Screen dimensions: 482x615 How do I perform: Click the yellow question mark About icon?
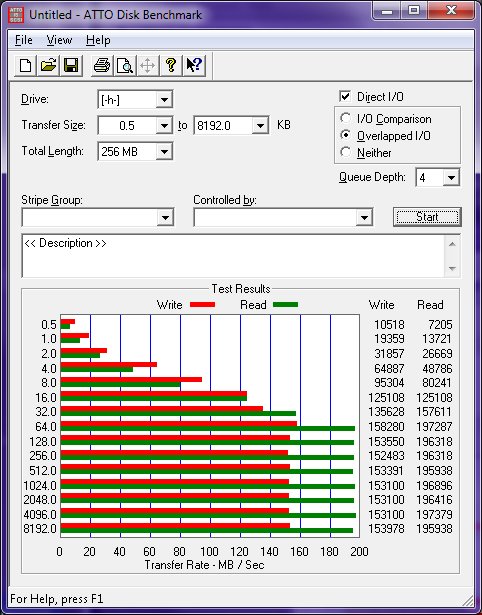[171, 65]
